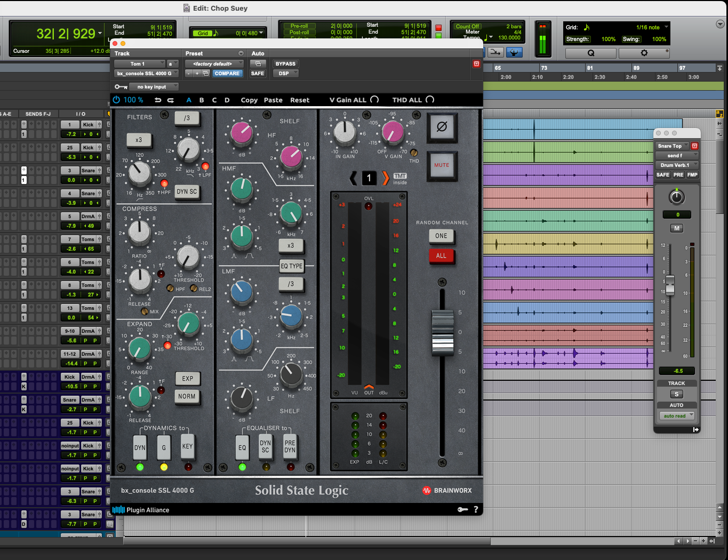Image resolution: width=728 pixels, height=560 pixels.
Task: Click the SAFE button in Auto section
Action: [x=258, y=74]
